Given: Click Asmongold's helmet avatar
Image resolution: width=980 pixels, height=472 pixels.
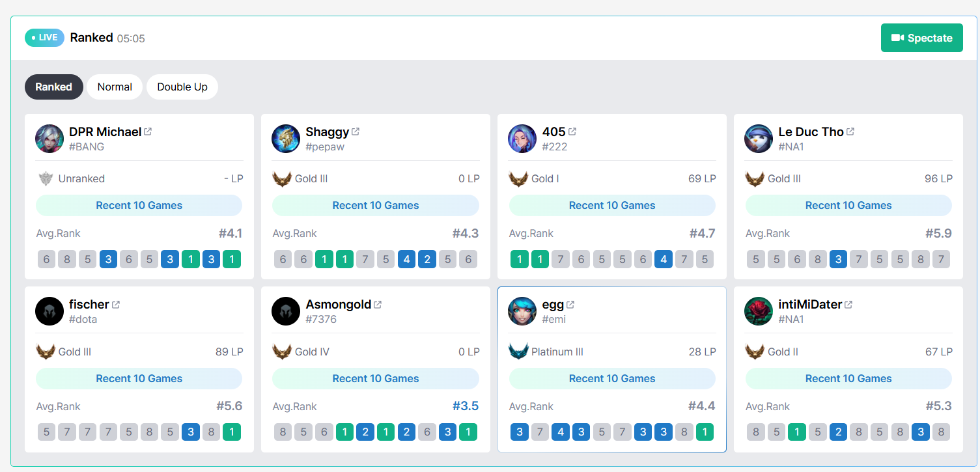Looking at the screenshot, I should coord(286,311).
